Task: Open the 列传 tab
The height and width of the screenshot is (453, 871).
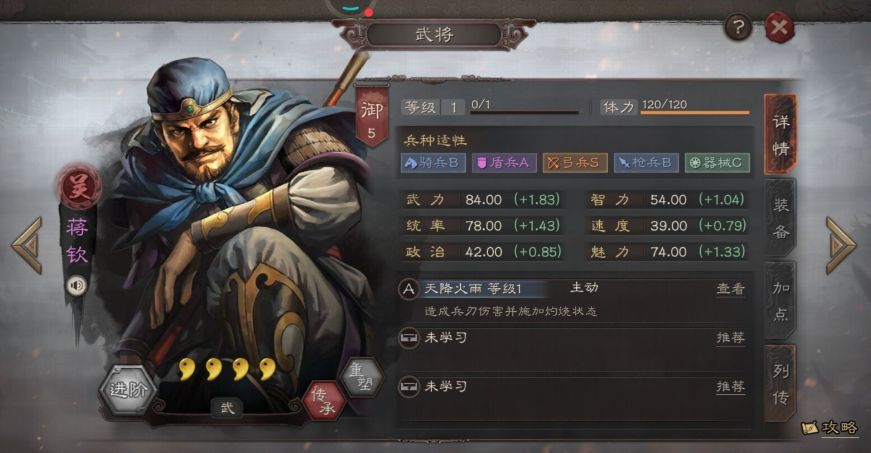Action: click(780, 384)
